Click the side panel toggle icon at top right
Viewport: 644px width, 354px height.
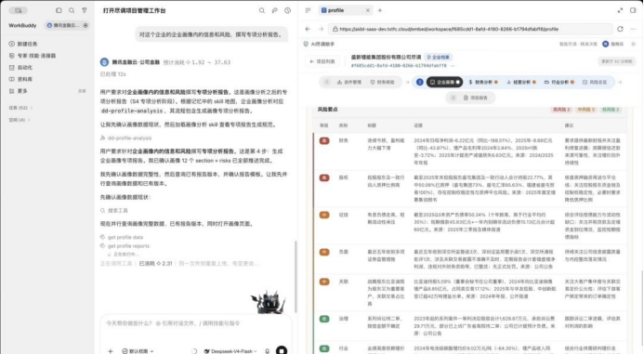(633, 10)
